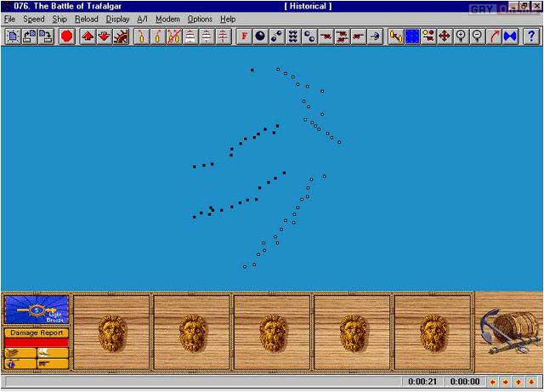The image size is (544, 392).
Task: Click the crew damage button
Action: click(x=20, y=364)
